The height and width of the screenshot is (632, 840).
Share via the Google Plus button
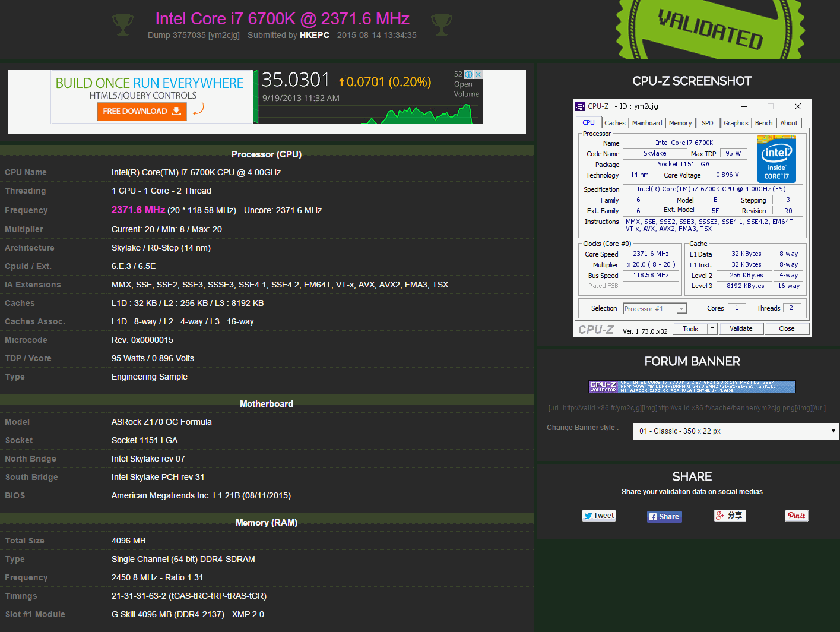[730, 516]
